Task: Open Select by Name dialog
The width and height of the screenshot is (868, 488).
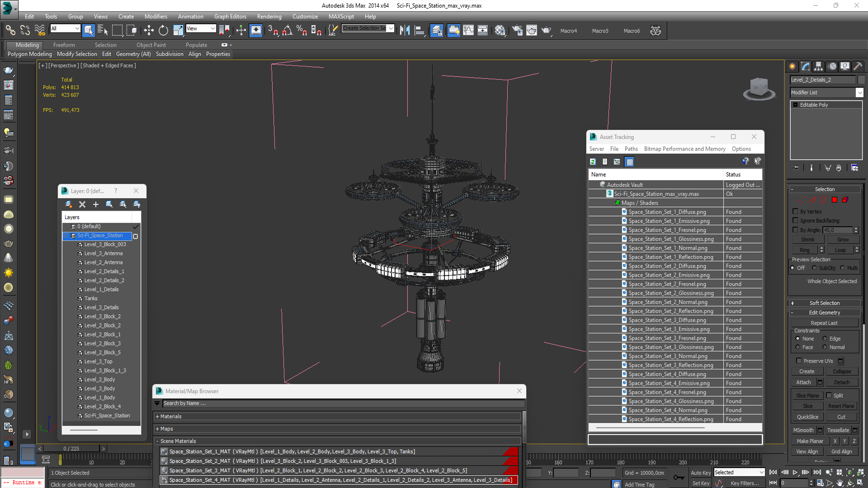Action: [x=103, y=30]
